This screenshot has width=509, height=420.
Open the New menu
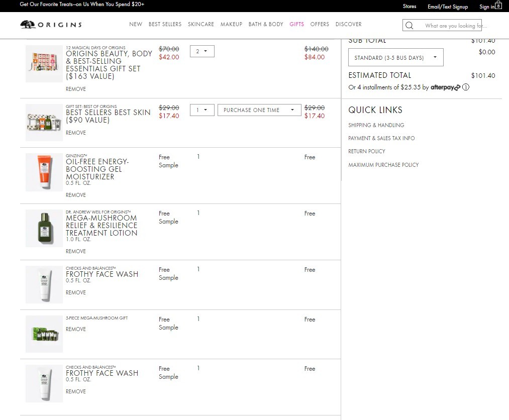(136, 24)
